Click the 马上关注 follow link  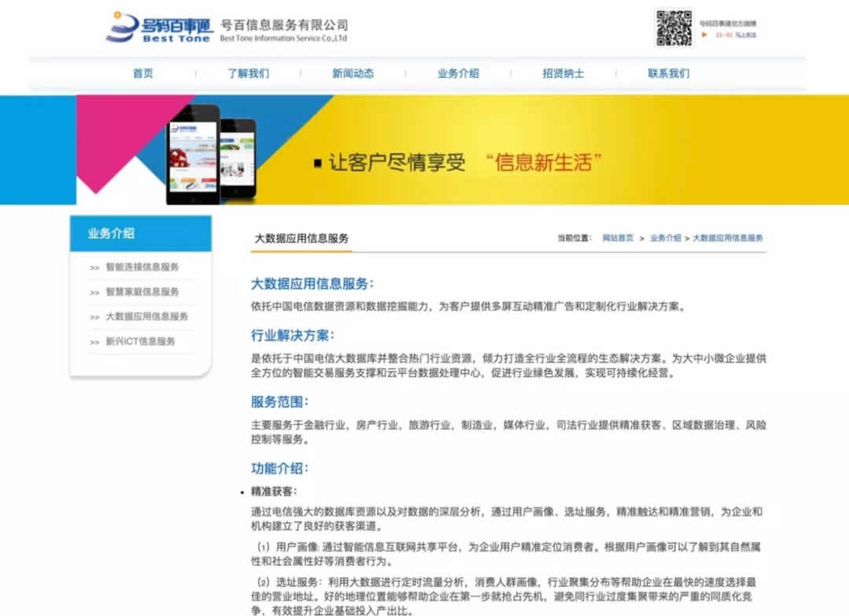[747, 35]
